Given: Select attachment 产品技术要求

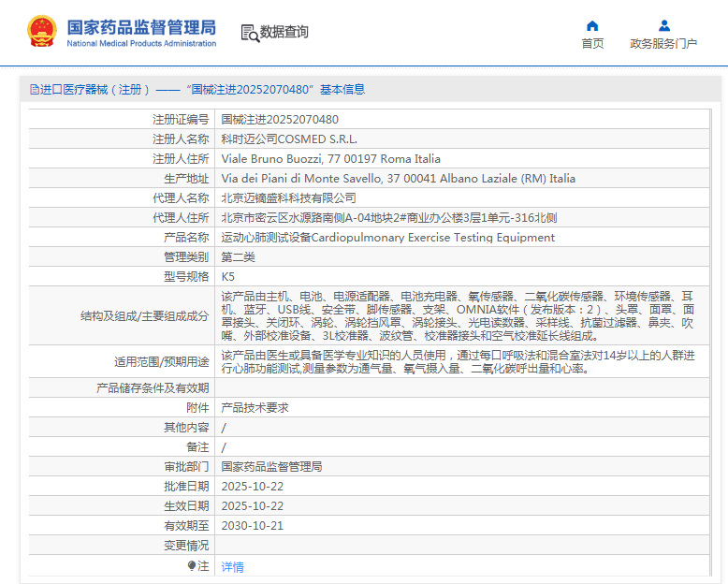Looking at the screenshot, I should (x=255, y=408).
